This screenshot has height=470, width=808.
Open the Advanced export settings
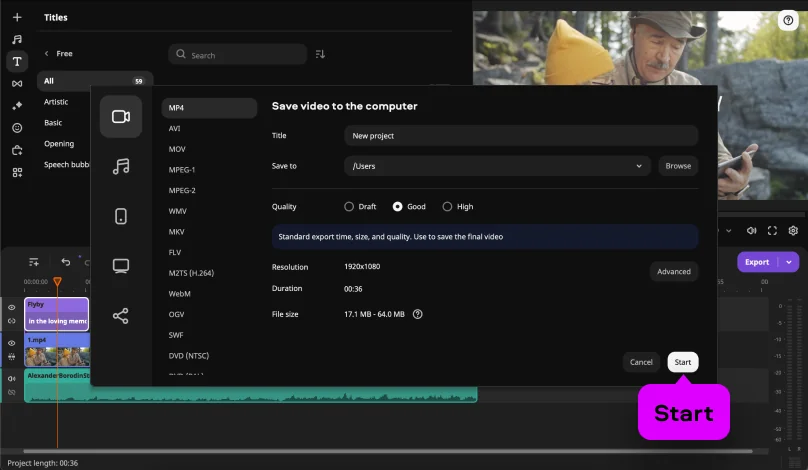(x=674, y=271)
